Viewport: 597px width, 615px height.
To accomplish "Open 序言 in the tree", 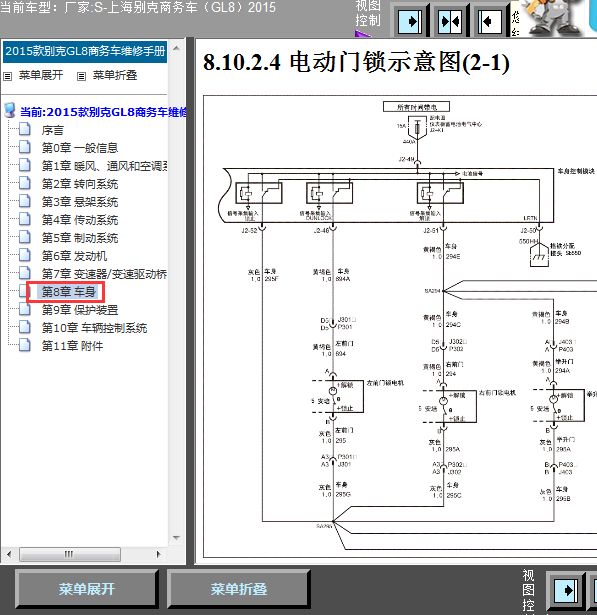I will (53, 130).
